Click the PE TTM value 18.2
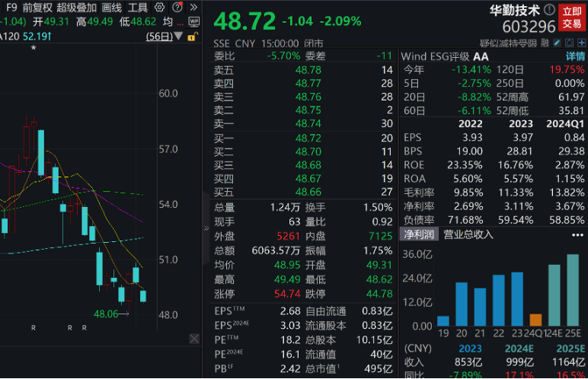 click(x=290, y=340)
